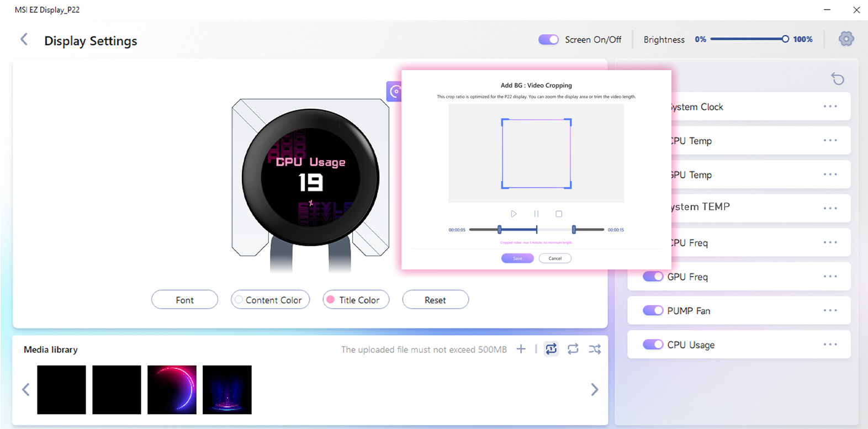868x429 pixels.
Task: Open the CPU Temp more options menu
Action: 830,140
